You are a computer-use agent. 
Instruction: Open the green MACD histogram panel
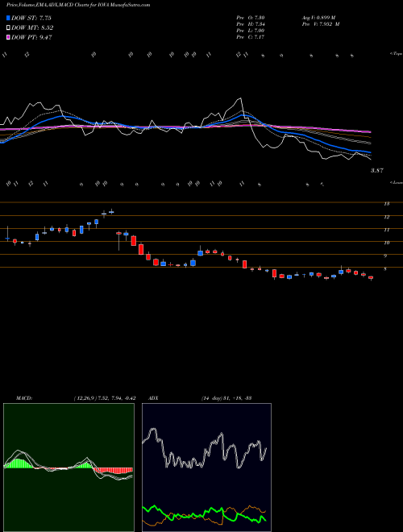tap(69, 468)
